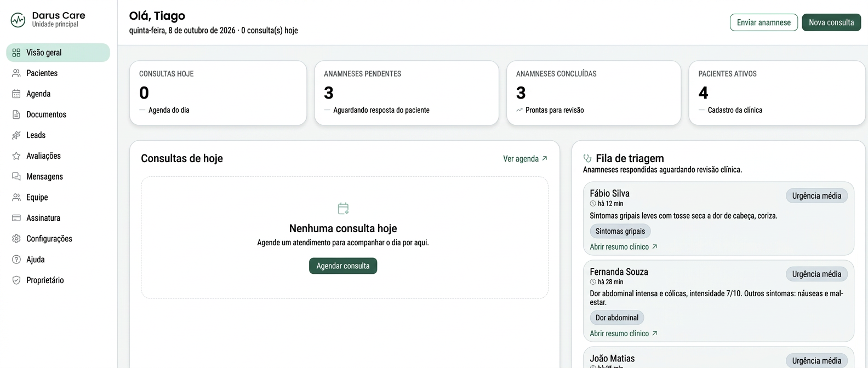This screenshot has height=368, width=868.
Task: Click João Matias's Urgência média badge
Action: (816, 361)
